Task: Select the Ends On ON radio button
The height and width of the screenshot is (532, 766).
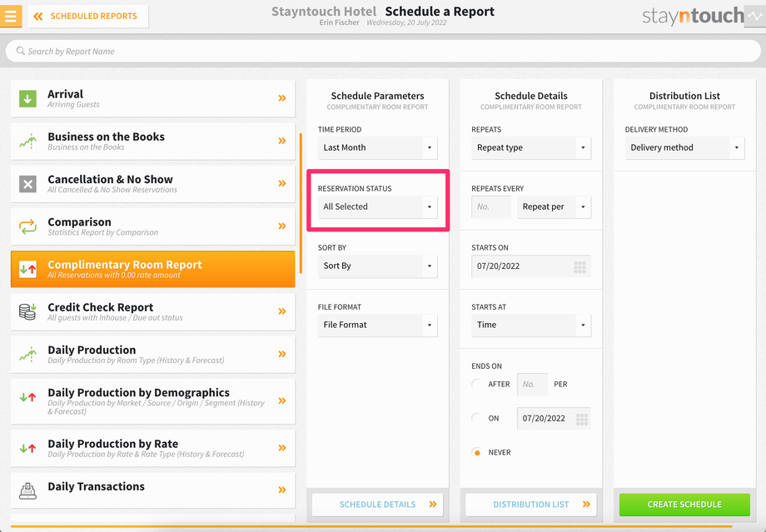Action: click(x=477, y=418)
